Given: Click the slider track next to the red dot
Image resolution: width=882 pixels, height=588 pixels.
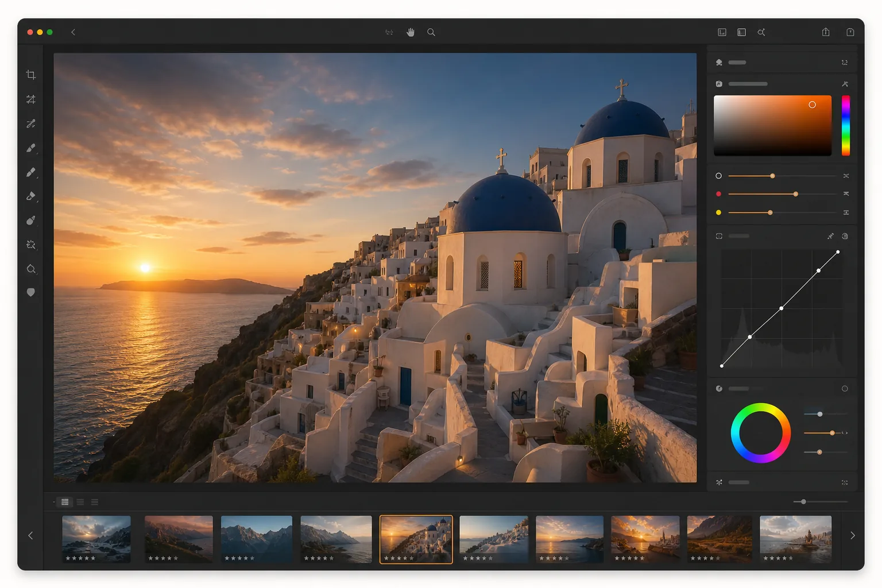Looking at the screenshot, I should pyautogui.click(x=782, y=194).
